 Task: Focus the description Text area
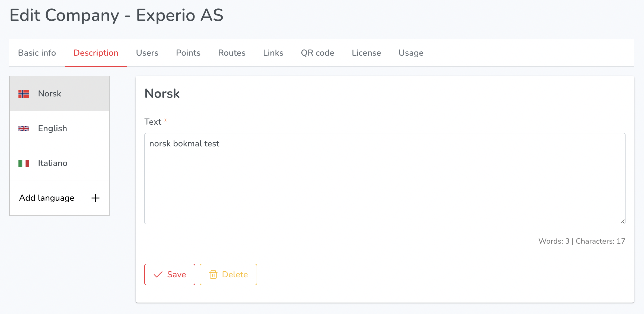[385, 178]
